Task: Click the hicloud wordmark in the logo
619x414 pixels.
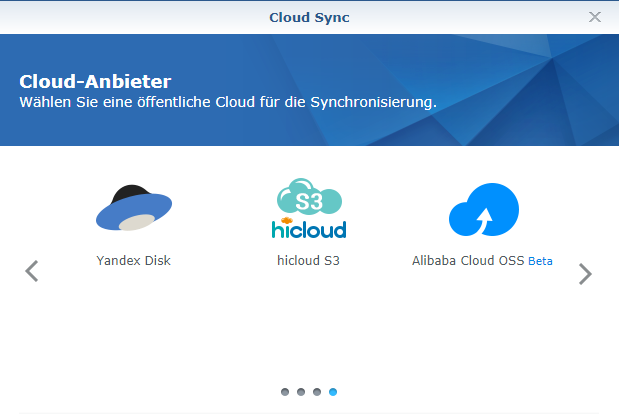Action: click(x=309, y=229)
